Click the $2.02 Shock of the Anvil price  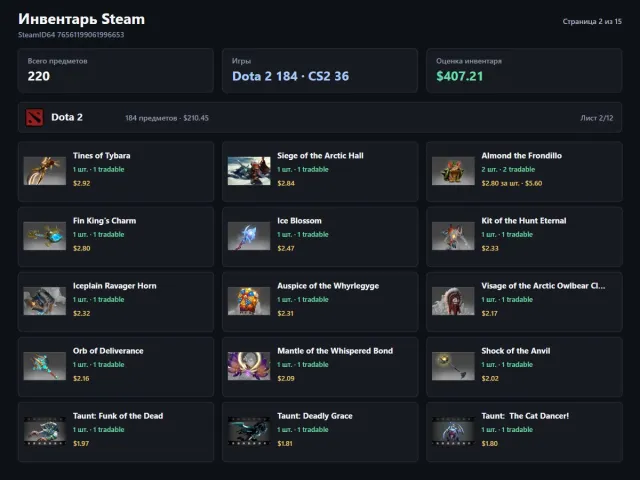(490, 378)
